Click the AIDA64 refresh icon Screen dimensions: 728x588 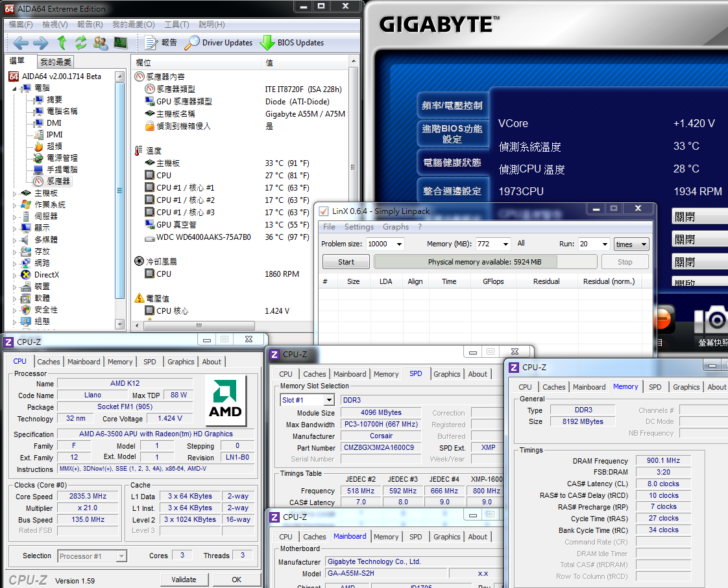click(x=81, y=43)
